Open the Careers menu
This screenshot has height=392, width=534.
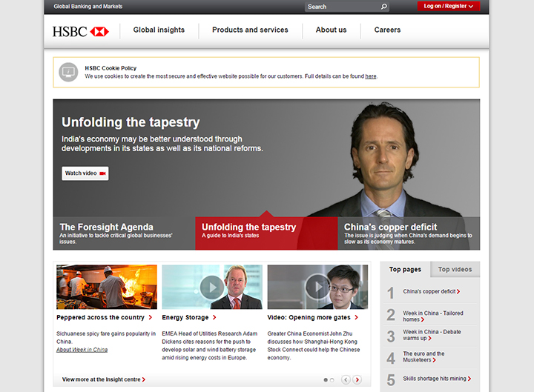387,30
